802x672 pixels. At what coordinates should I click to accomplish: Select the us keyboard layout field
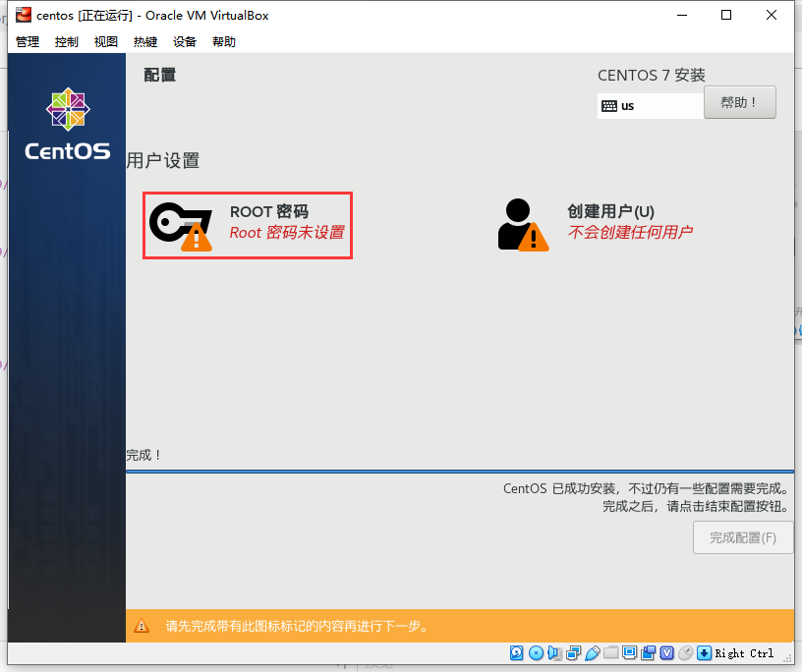[651, 106]
